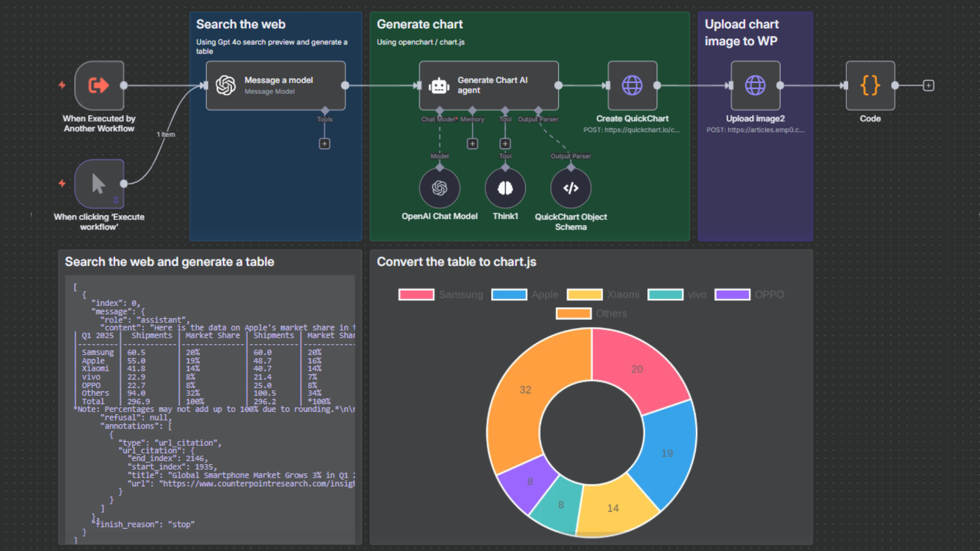This screenshot has width=980, height=551.
Task: Open the Create QuickChart HTTP node
Action: click(x=632, y=85)
